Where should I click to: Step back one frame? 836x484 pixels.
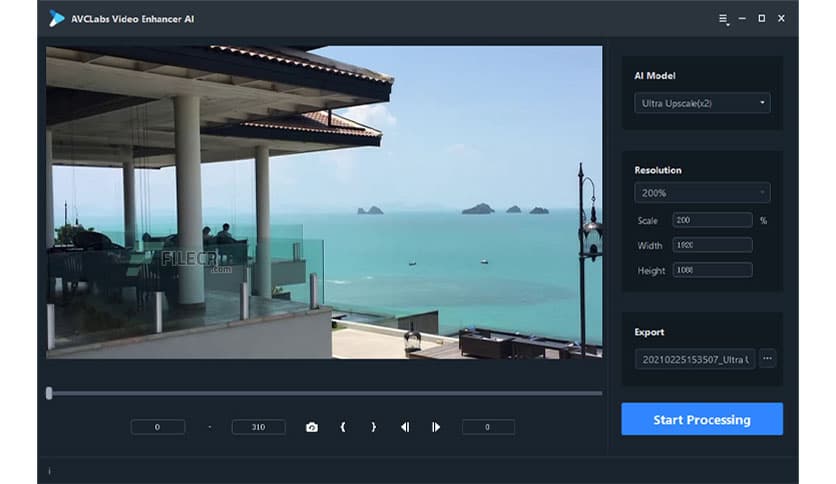point(405,427)
